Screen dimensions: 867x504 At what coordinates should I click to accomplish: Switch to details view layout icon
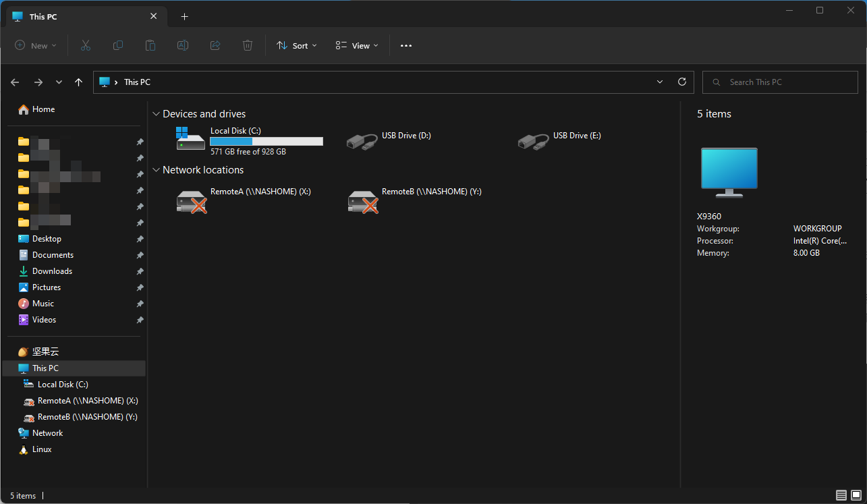[x=841, y=495]
